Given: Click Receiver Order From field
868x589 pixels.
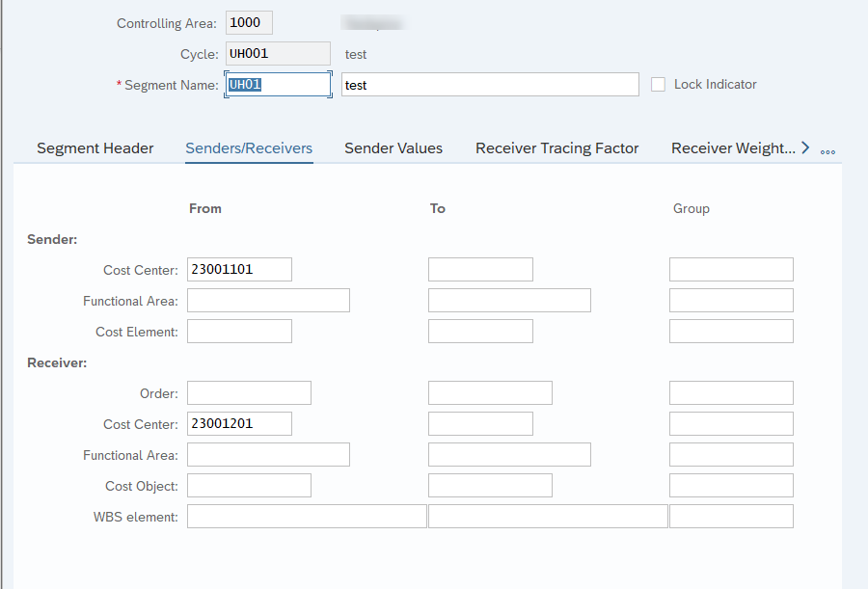Looking at the screenshot, I should coord(249,393).
